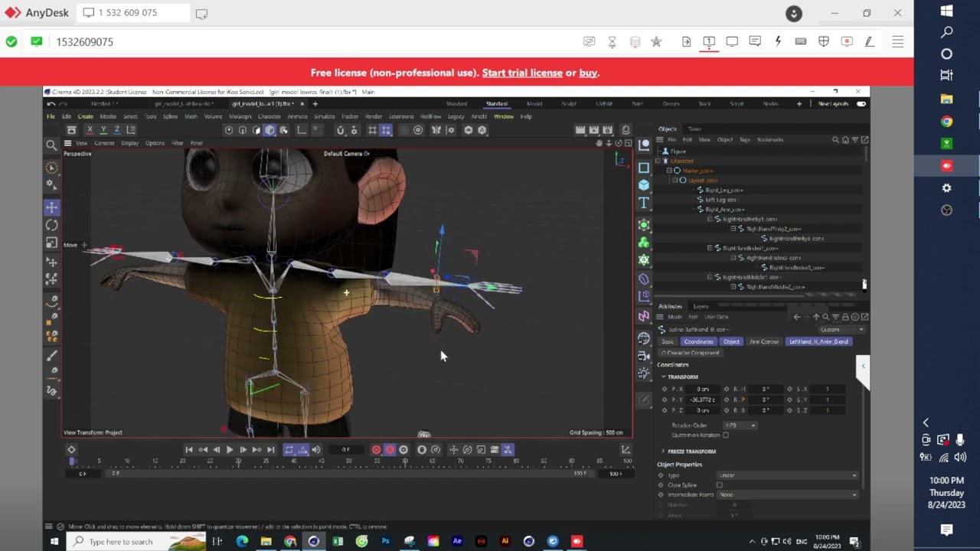This screenshot has width=980, height=551.
Task: Select the Figure object in Objects list
Action: [x=678, y=152]
